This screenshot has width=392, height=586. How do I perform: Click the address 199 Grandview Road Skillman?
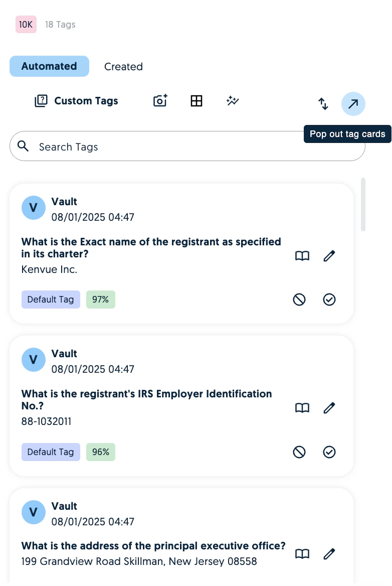(139, 561)
